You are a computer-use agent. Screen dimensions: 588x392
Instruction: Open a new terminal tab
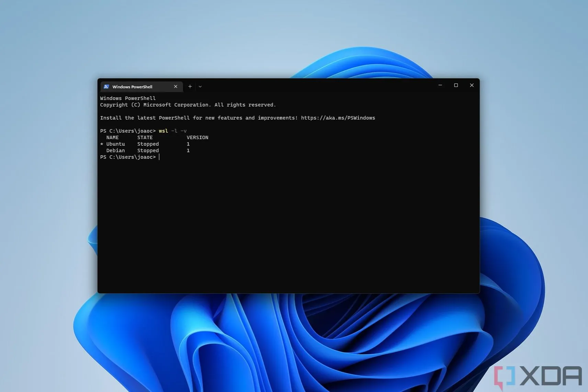190,87
